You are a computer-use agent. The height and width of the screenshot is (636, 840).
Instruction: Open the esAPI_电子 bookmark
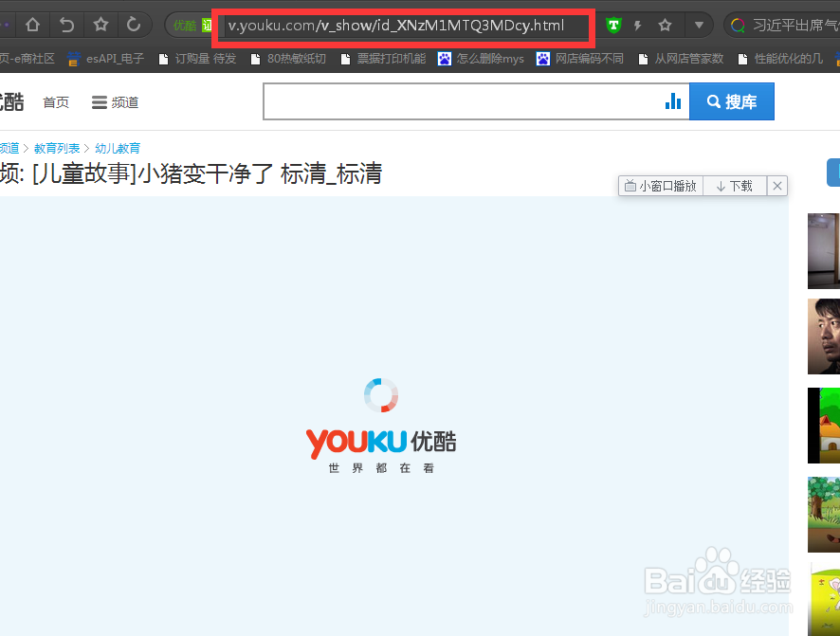(x=106, y=59)
